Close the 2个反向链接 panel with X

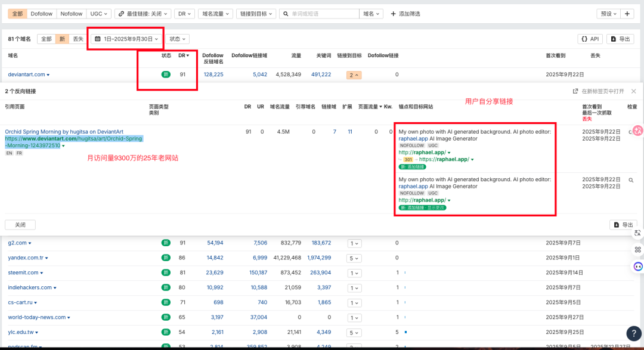[634, 91]
